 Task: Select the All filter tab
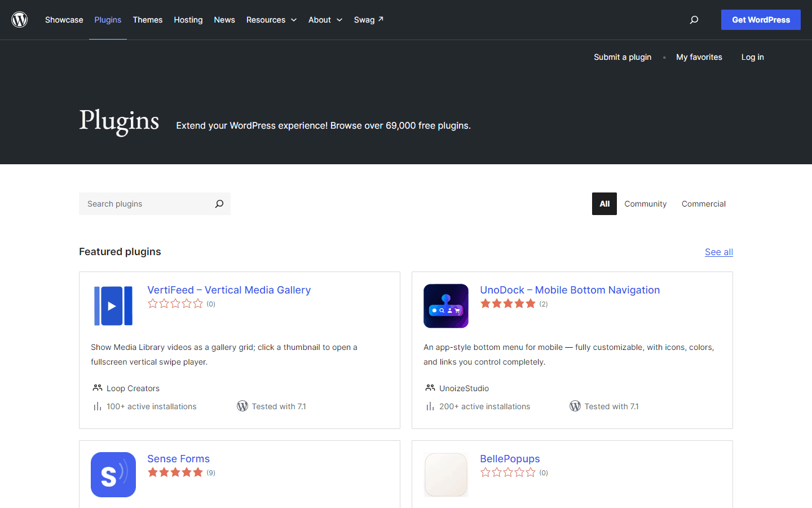click(x=604, y=204)
